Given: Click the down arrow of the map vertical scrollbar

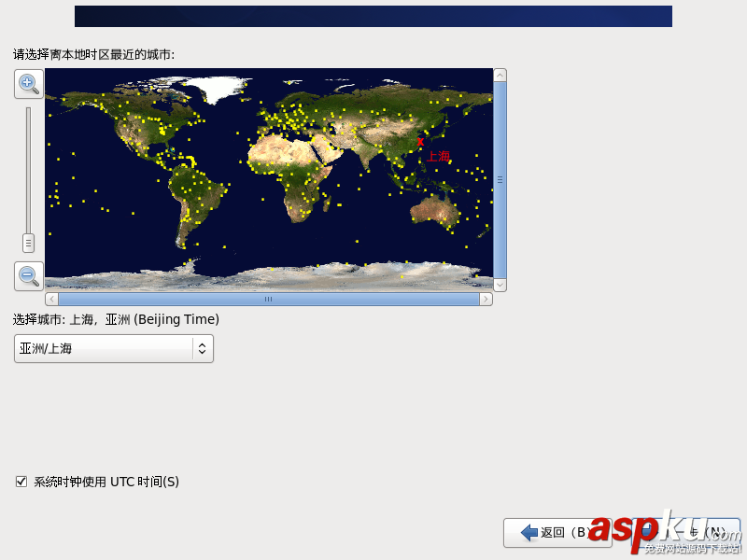Looking at the screenshot, I should tap(500, 284).
